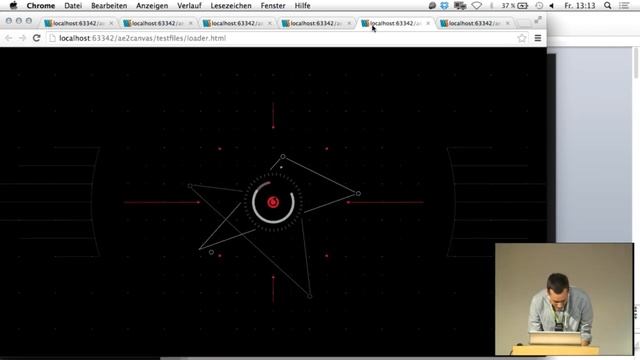The width and height of the screenshot is (640, 360).
Task: Open the Lesezeichen menu
Action: [231, 5]
